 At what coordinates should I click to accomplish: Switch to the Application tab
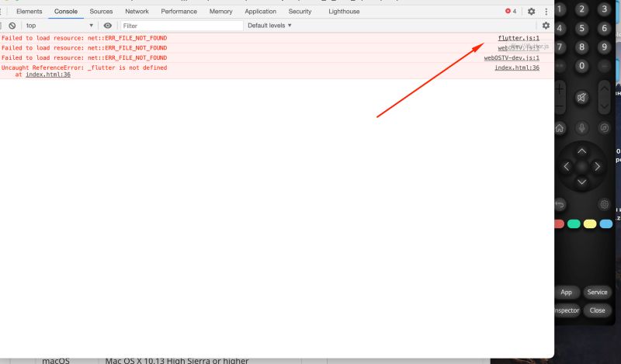tap(261, 12)
